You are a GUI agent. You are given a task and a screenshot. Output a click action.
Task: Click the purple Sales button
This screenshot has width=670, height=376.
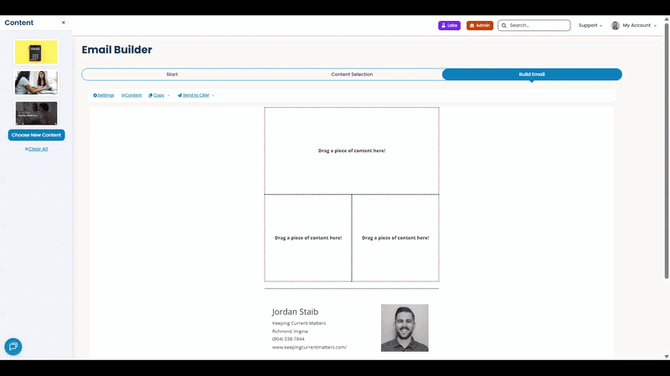[449, 26]
